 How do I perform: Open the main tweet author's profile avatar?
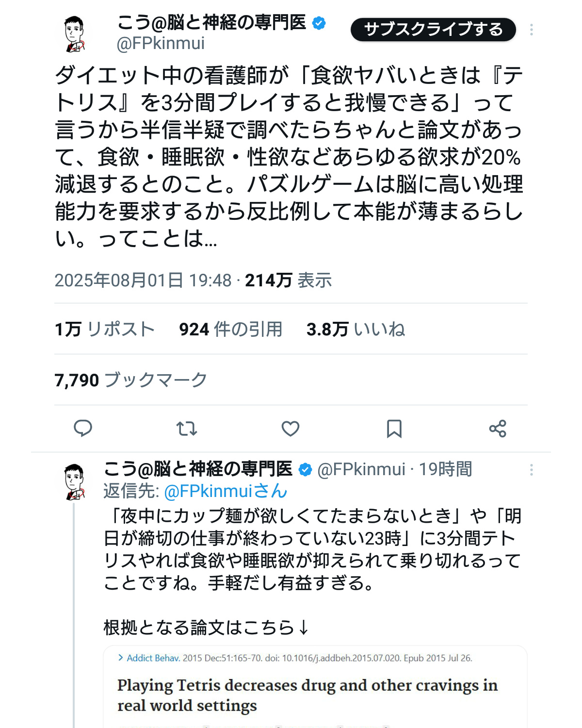pos(75,33)
